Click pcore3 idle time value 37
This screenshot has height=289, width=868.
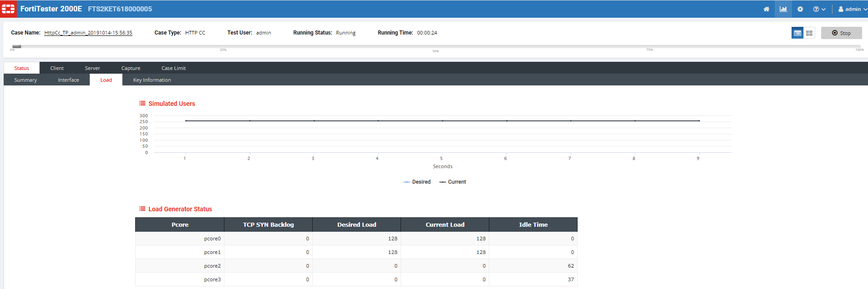(x=571, y=279)
